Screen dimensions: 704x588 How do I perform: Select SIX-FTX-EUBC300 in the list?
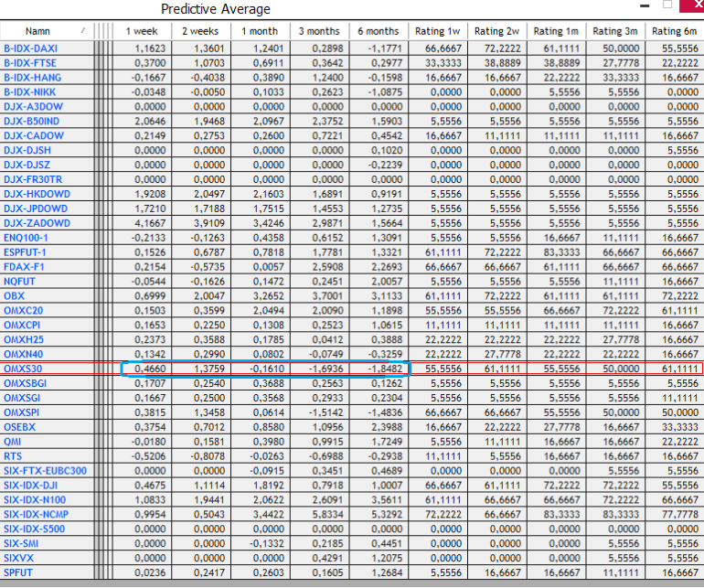coord(45,471)
